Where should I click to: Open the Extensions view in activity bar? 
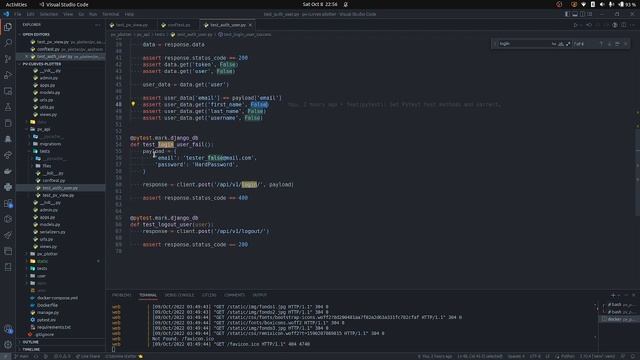pos(8,203)
